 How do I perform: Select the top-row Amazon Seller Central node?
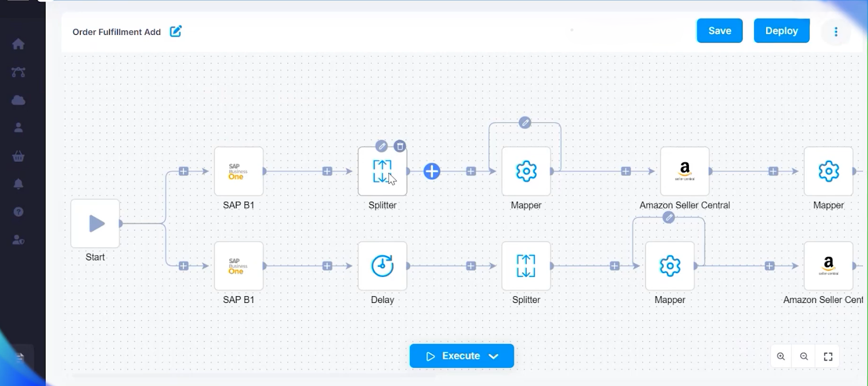(685, 171)
